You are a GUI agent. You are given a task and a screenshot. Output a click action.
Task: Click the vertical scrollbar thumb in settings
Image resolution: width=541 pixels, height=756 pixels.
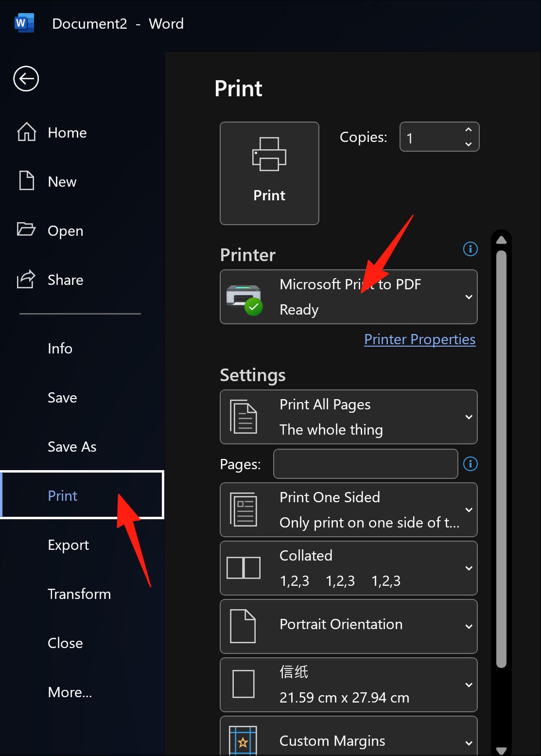502,459
